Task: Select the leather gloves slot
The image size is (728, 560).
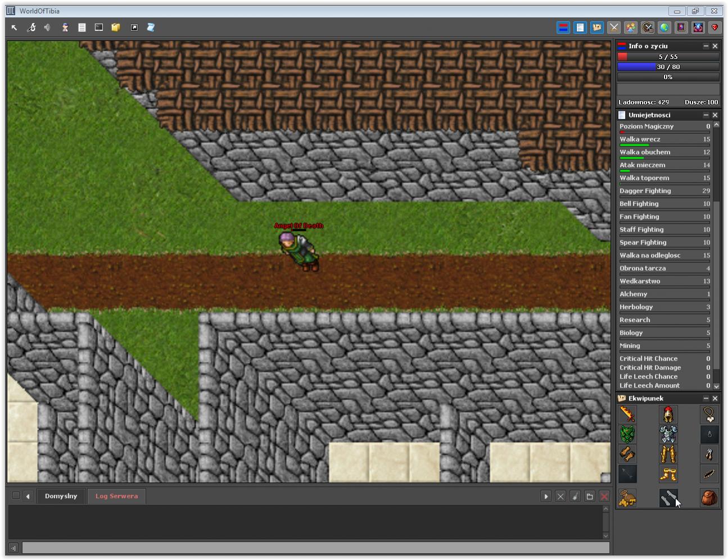Action: 627,454
